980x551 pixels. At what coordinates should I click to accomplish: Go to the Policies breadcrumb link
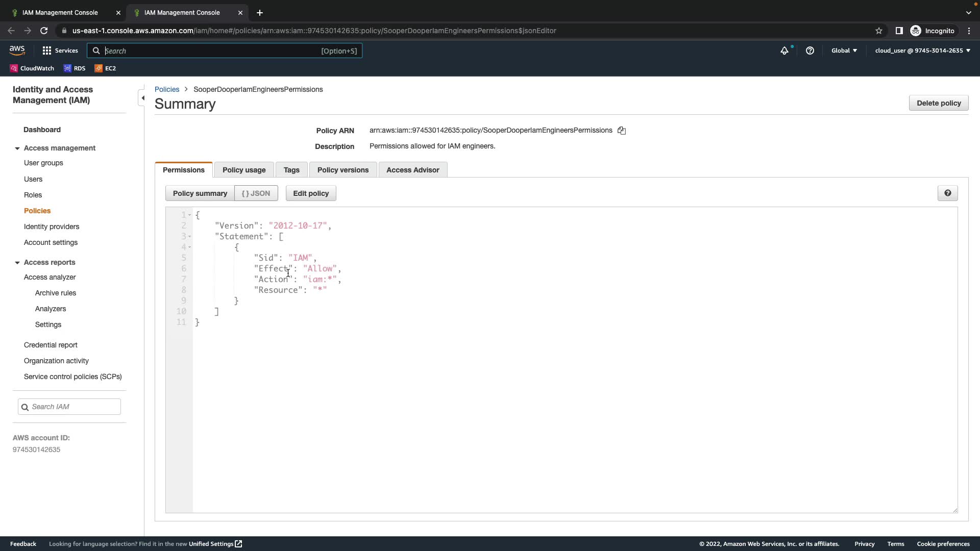[x=167, y=89]
